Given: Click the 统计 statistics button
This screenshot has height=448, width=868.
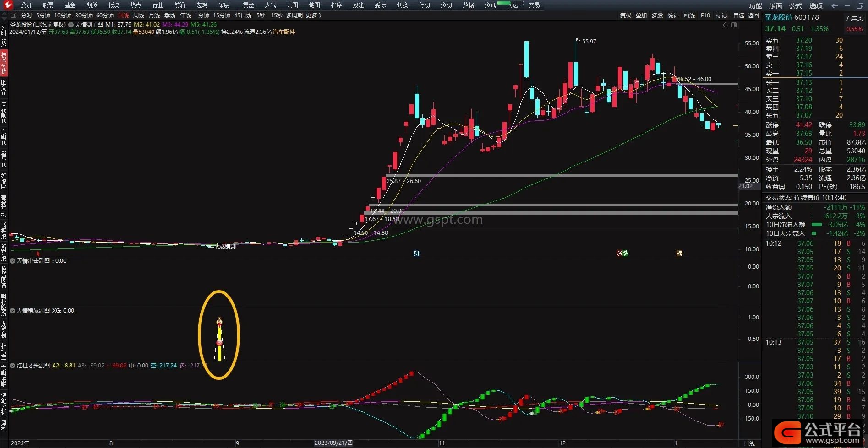Looking at the screenshot, I should [673, 16].
